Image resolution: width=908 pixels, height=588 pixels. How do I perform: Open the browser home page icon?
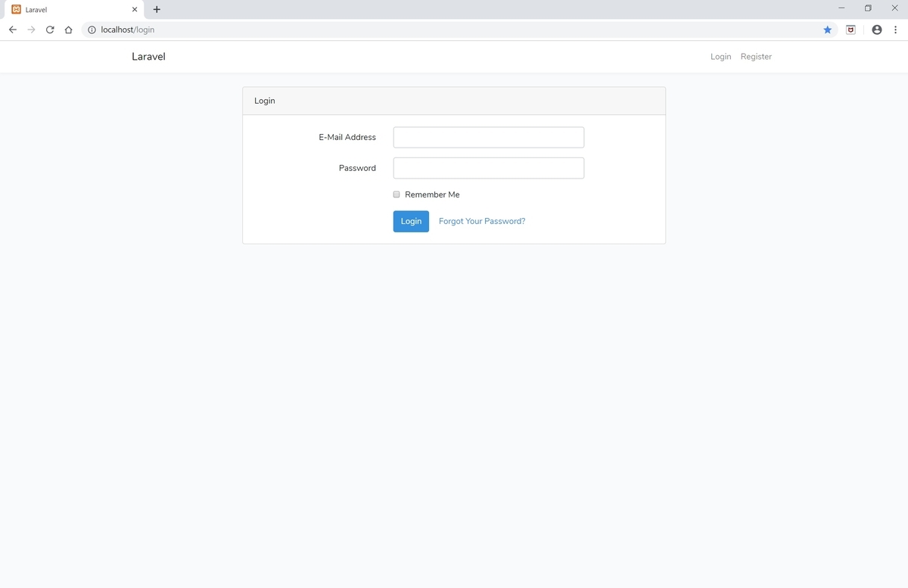(x=68, y=30)
